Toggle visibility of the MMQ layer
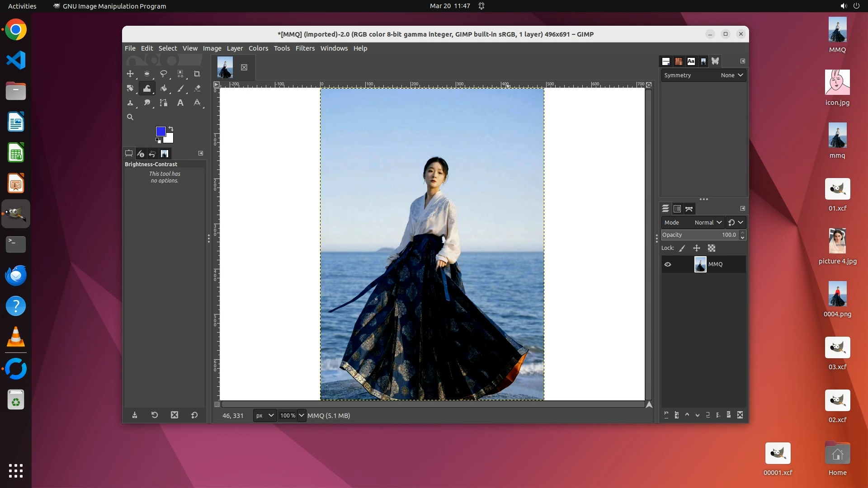This screenshot has width=868, height=488. 668,264
